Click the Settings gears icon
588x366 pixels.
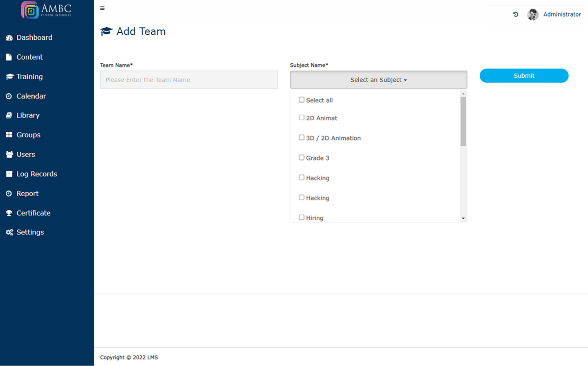(9, 232)
